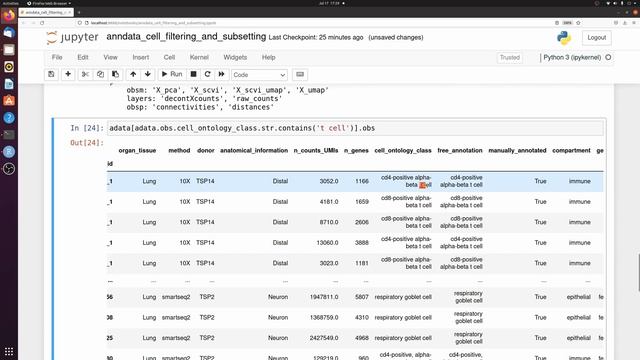Open the cell type Code dropdown
Viewport: 640px width, 360px height.
pos(259,75)
